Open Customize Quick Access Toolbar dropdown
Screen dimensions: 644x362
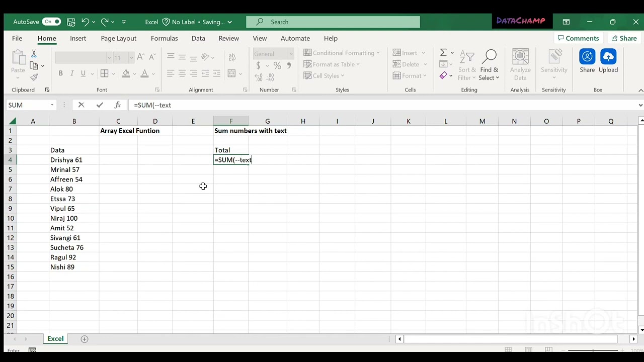click(x=124, y=22)
